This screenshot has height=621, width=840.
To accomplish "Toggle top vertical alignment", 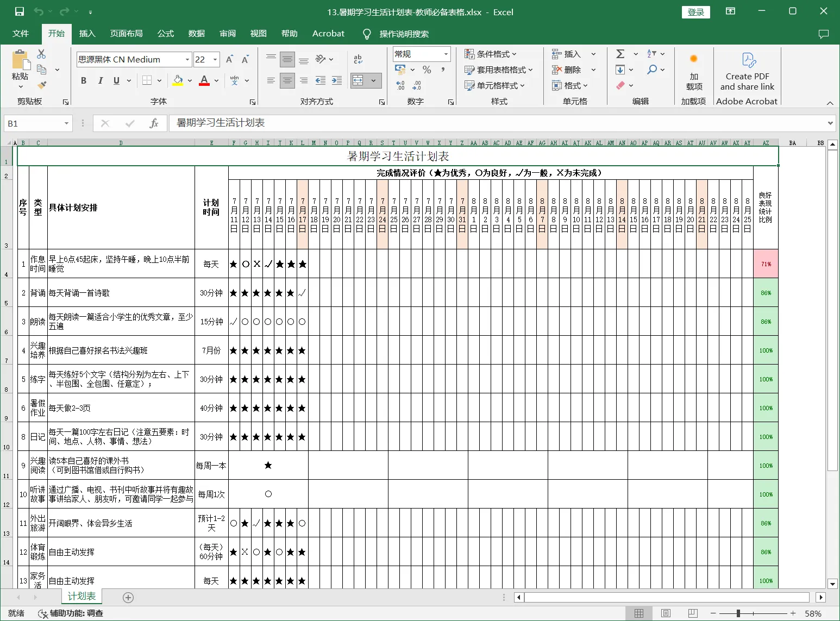I will [271, 59].
